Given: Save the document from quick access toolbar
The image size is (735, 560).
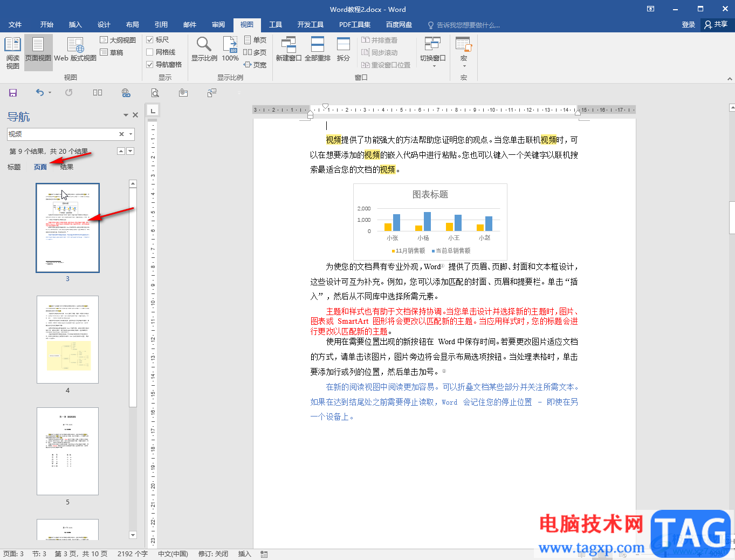Looking at the screenshot, I should (13, 93).
